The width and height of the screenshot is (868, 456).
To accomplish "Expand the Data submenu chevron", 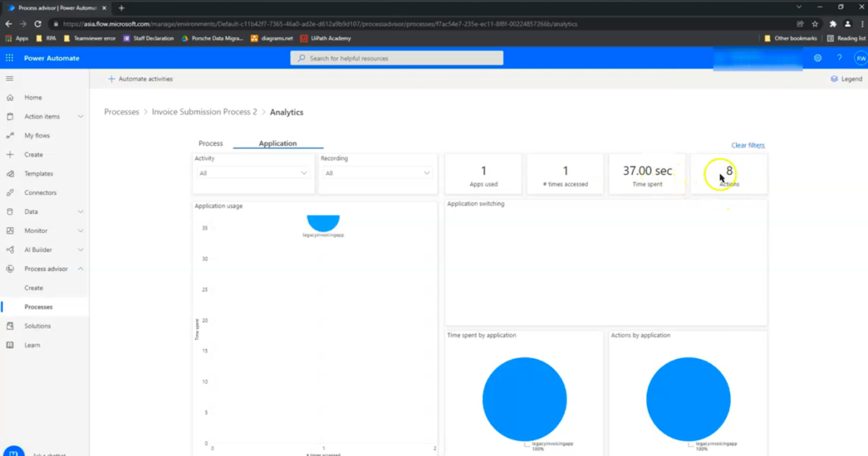I will (80, 212).
